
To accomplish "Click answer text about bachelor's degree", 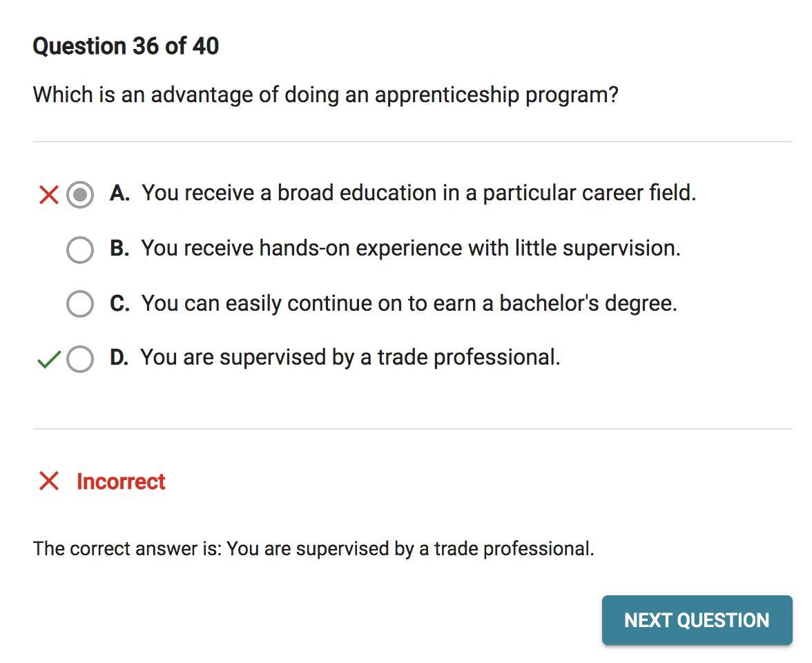I will click(x=409, y=303).
